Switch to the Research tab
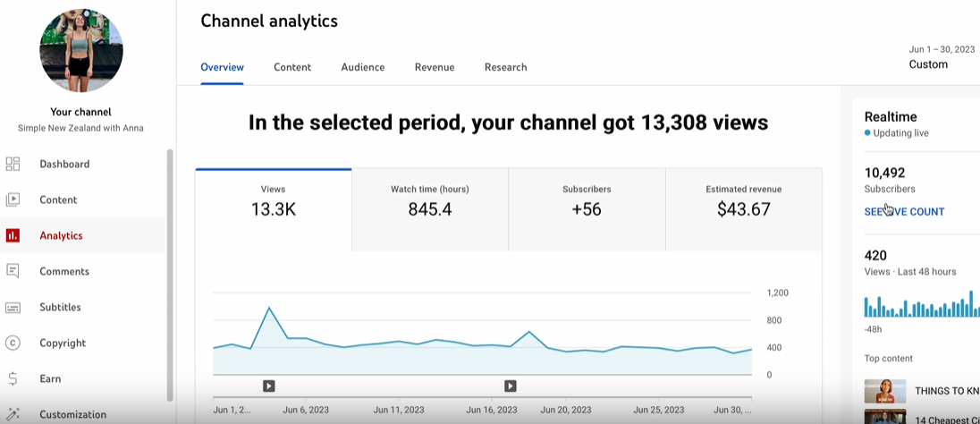Screen dimensions: 980x424 [x=505, y=67]
